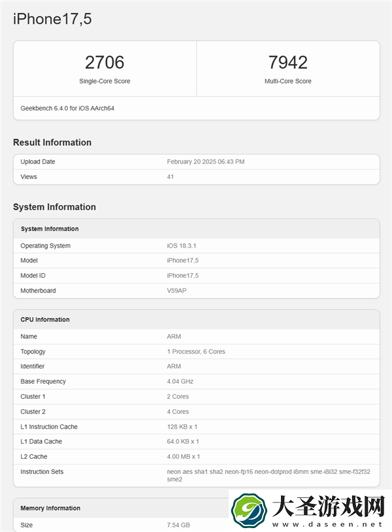The width and height of the screenshot is (392, 532).
Task: Select the 2 Cores value
Action: coord(178,397)
